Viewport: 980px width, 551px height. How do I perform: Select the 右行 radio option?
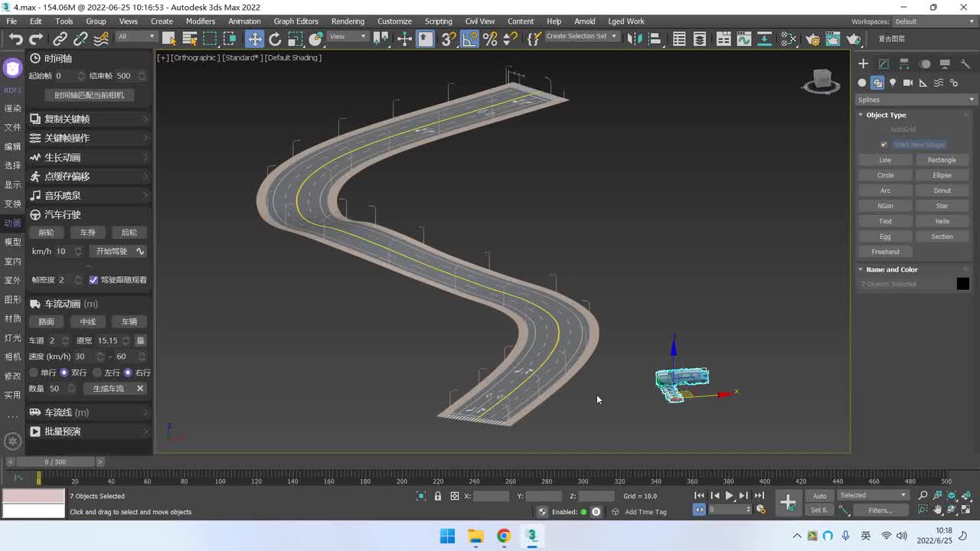coord(128,373)
